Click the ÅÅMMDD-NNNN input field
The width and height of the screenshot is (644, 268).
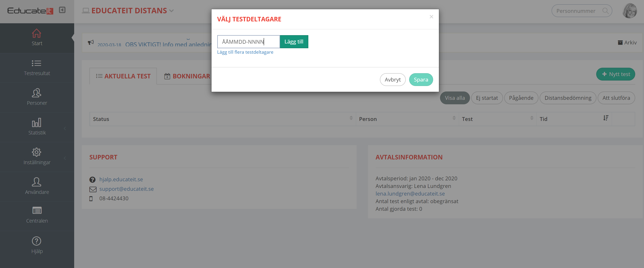pyautogui.click(x=248, y=42)
